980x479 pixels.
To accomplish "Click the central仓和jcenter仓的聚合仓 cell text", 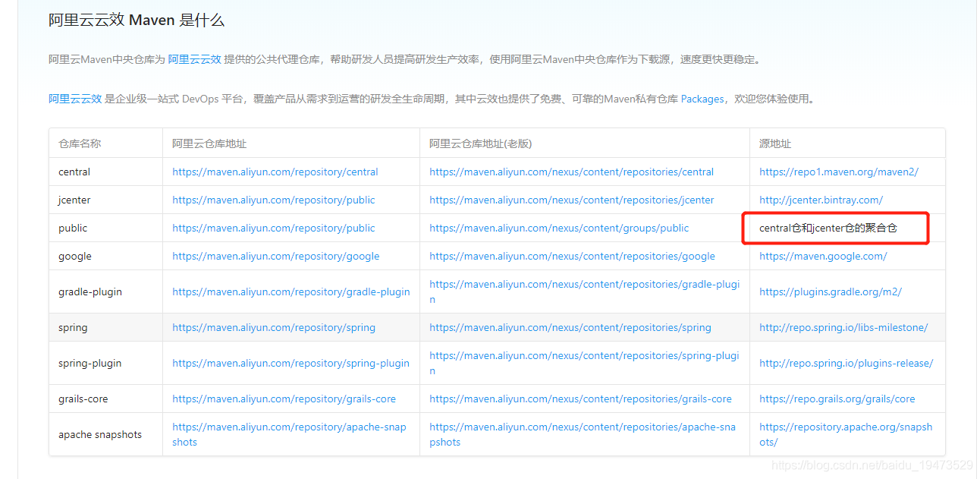I will 828,228.
